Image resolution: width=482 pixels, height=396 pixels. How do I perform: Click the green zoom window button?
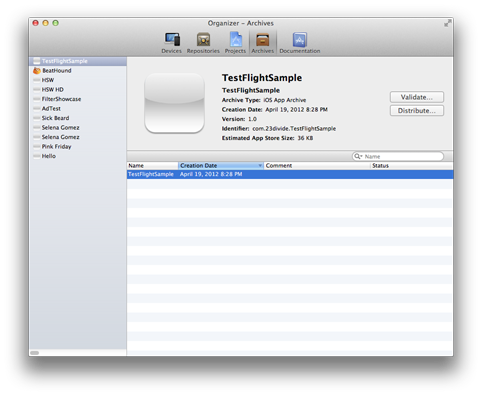(x=56, y=23)
